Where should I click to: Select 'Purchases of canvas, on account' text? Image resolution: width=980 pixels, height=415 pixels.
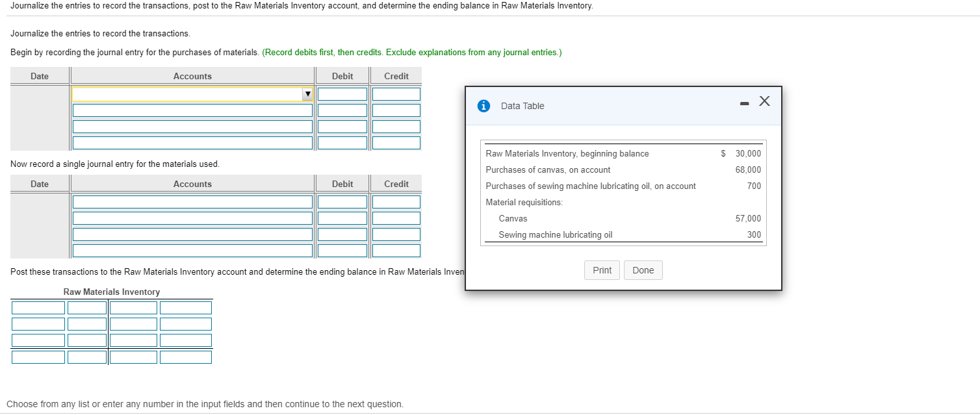click(x=548, y=170)
